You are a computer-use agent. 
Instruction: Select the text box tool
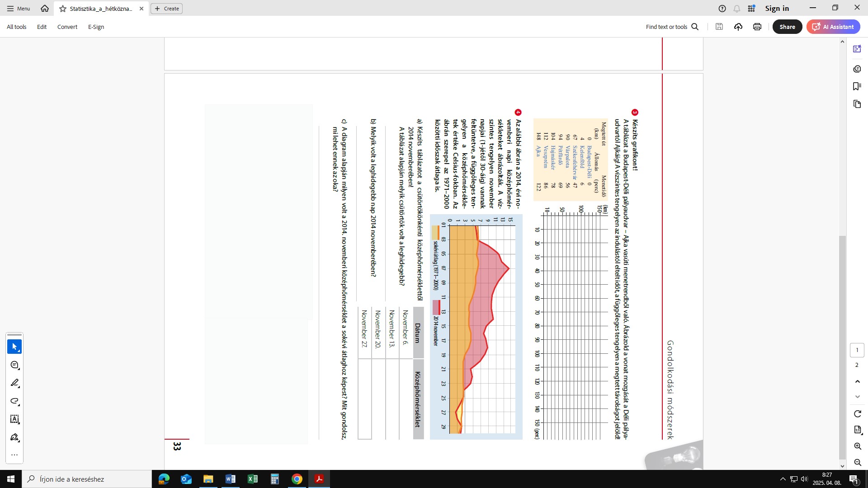pos(14,419)
